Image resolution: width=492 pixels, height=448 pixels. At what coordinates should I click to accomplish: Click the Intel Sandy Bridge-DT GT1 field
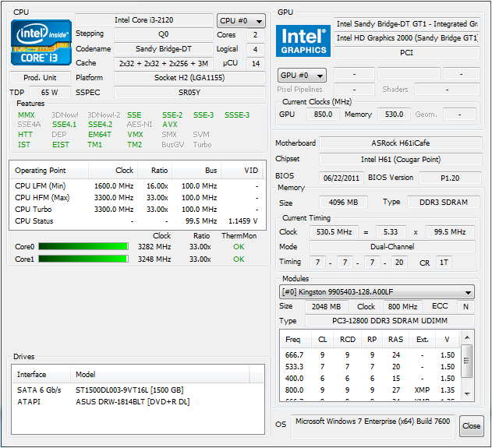coord(407,24)
